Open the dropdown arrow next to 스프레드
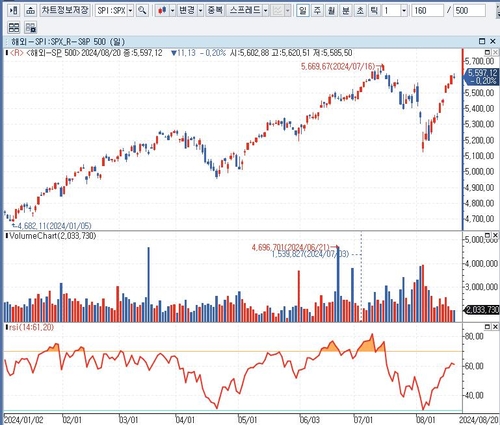The height and width of the screenshot is (425, 500). click(x=265, y=11)
